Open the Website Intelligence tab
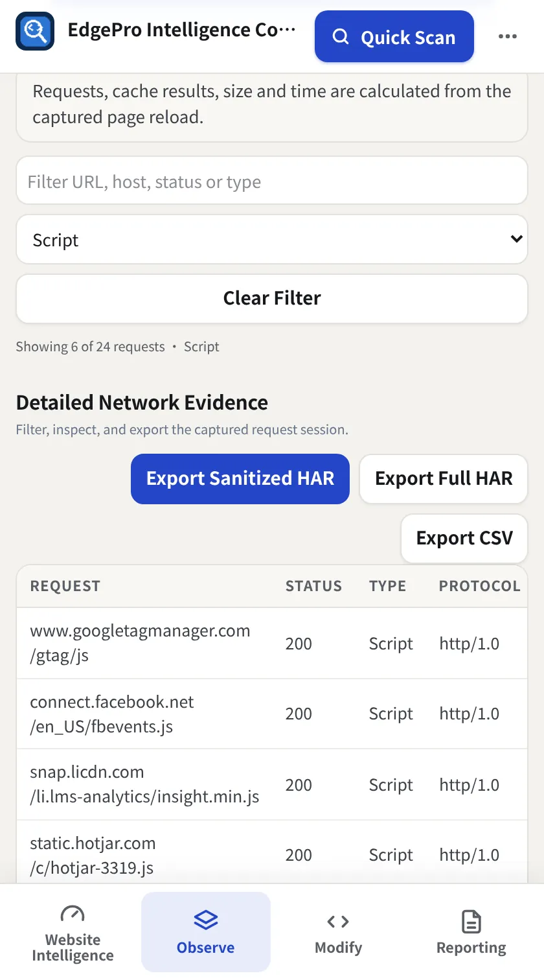This screenshot has width=544, height=980. click(x=73, y=932)
